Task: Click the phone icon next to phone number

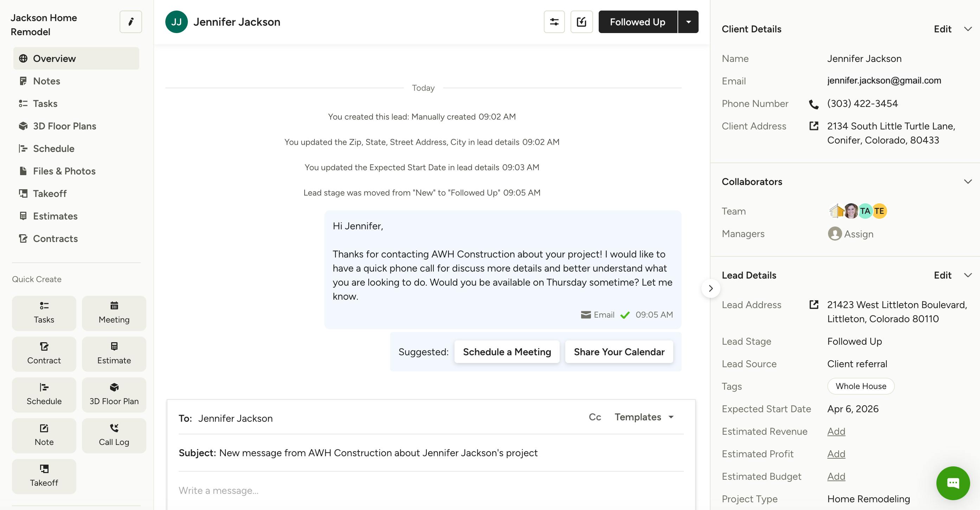Action: point(813,104)
